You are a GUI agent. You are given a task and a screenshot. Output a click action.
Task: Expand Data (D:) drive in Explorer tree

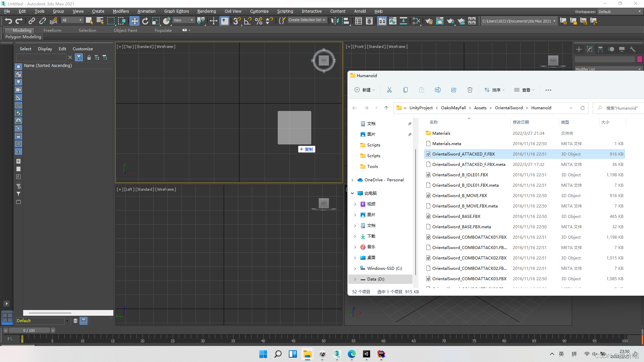click(x=355, y=279)
